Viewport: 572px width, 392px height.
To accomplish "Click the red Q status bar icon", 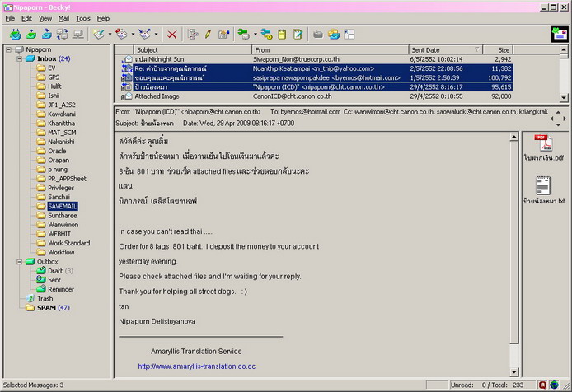I will click(542, 385).
